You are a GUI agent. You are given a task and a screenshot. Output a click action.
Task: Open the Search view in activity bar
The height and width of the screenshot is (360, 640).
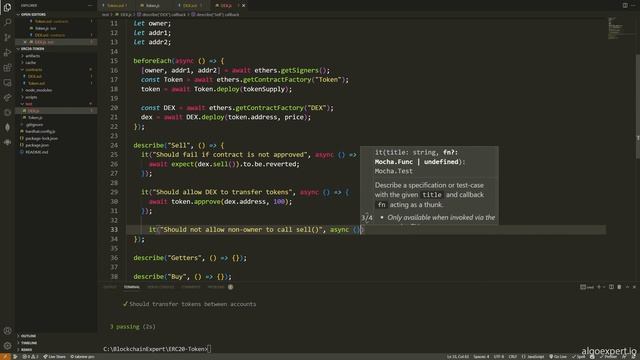7,22
